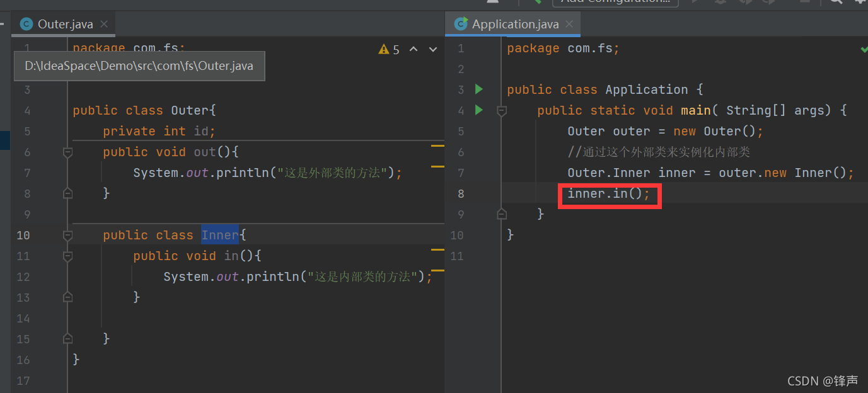Viewport: 868px width, 393px height.
Task: Close the Application.java tab
Action: 570,24
